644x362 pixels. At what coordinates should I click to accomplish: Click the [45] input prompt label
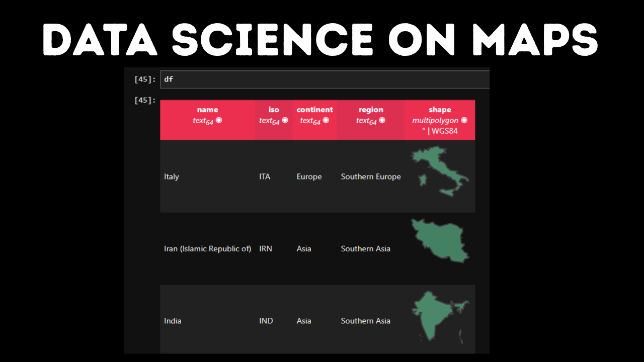coord(145,79)
